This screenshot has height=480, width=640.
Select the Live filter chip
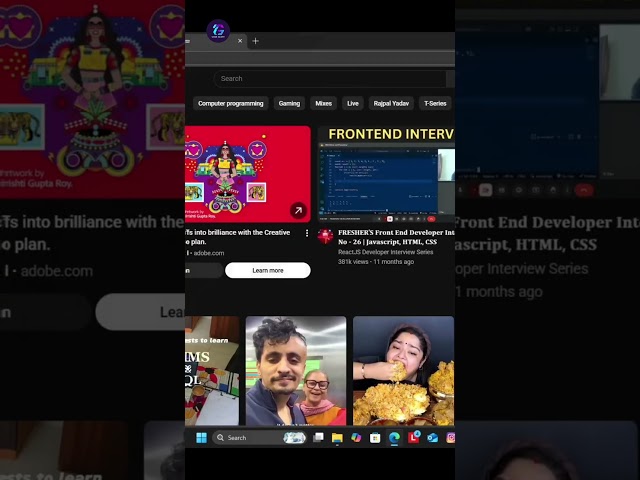(x=353, y=104)
